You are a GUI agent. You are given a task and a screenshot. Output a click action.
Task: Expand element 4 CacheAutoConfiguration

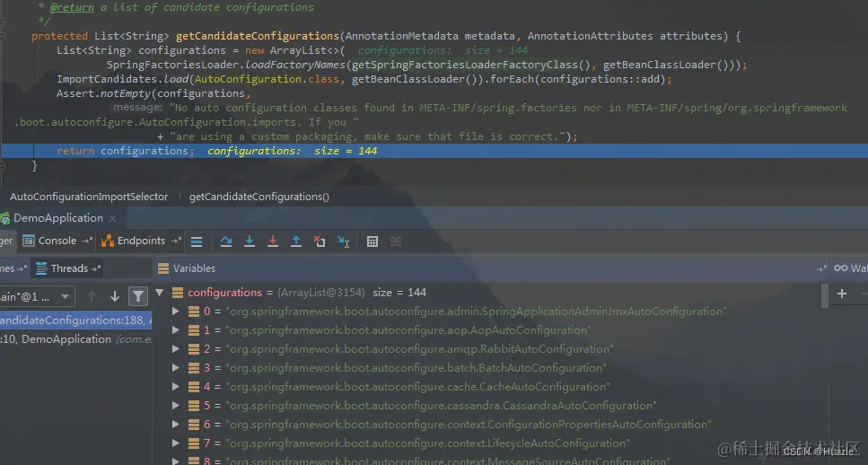coord(175,387)
